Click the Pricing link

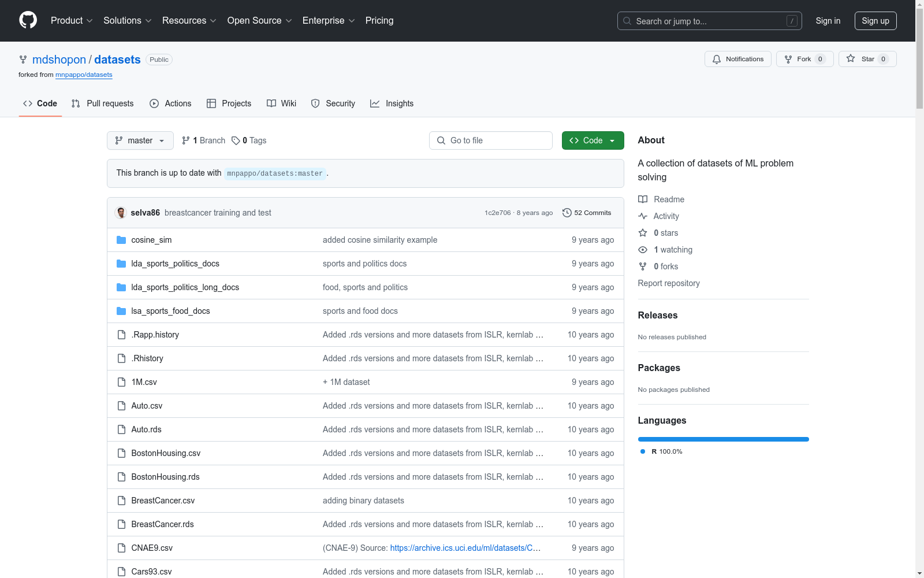379,21
